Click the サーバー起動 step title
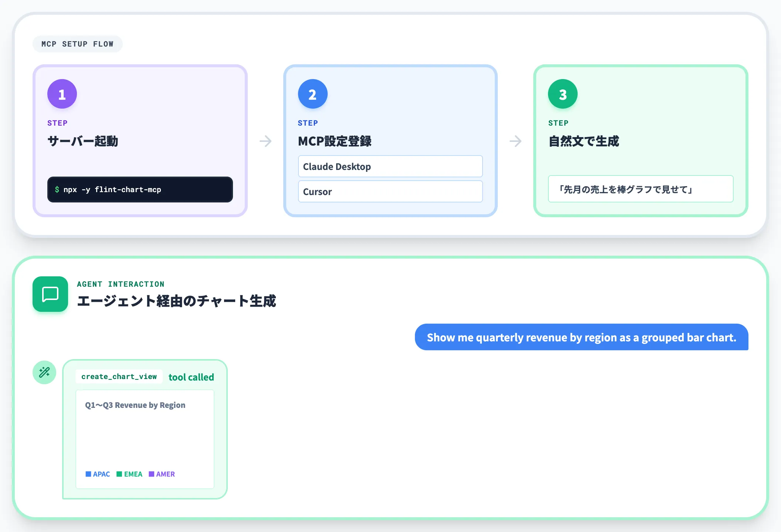Screen dimensions: 781x532 coord(83,141)
